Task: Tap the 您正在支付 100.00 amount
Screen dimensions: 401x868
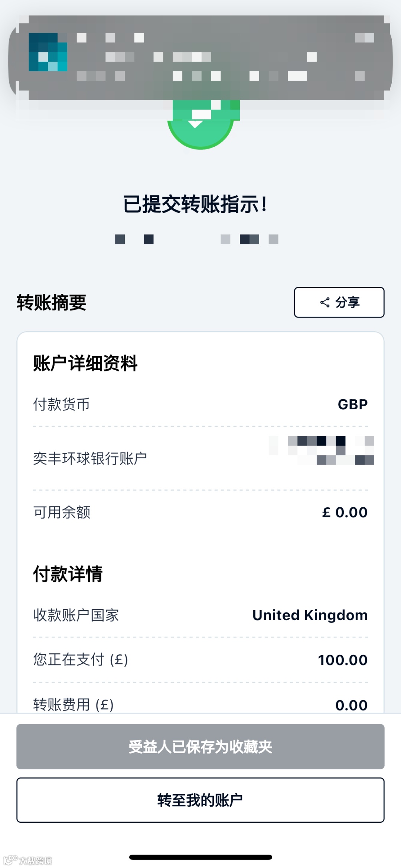Action: point(343,660)
